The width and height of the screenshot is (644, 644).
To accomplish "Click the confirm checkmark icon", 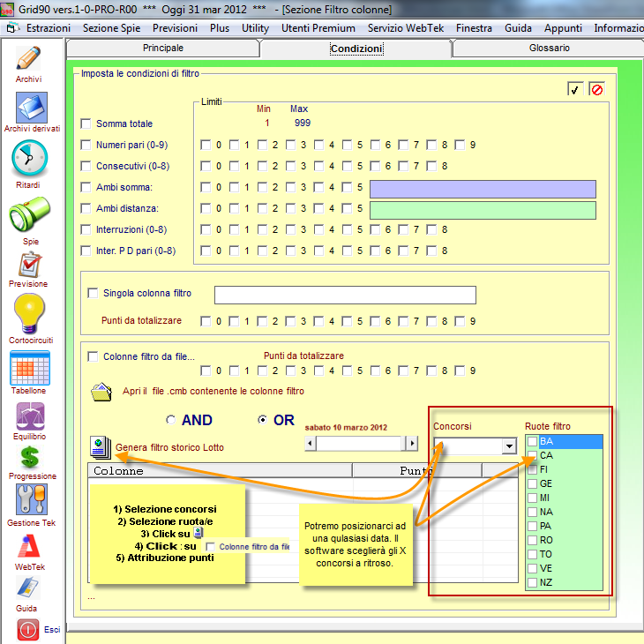I will coord(574,89).
